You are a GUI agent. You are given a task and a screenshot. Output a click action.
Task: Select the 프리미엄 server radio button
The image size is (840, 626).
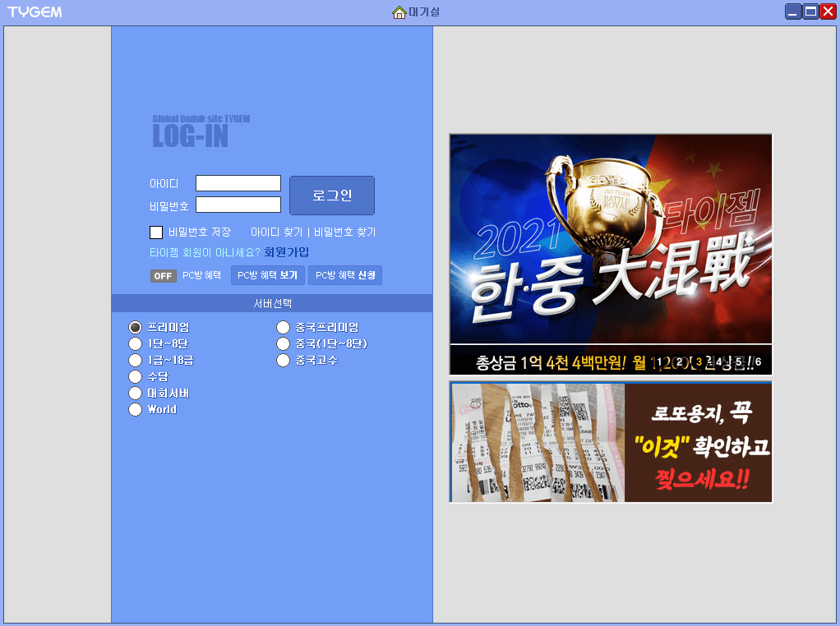[135, 327]
